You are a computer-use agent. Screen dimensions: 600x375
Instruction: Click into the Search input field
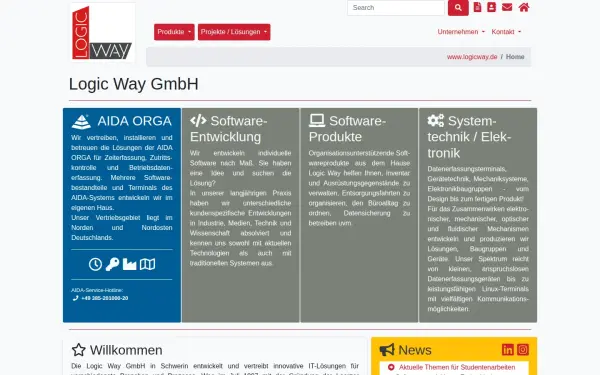coord(396,8)
